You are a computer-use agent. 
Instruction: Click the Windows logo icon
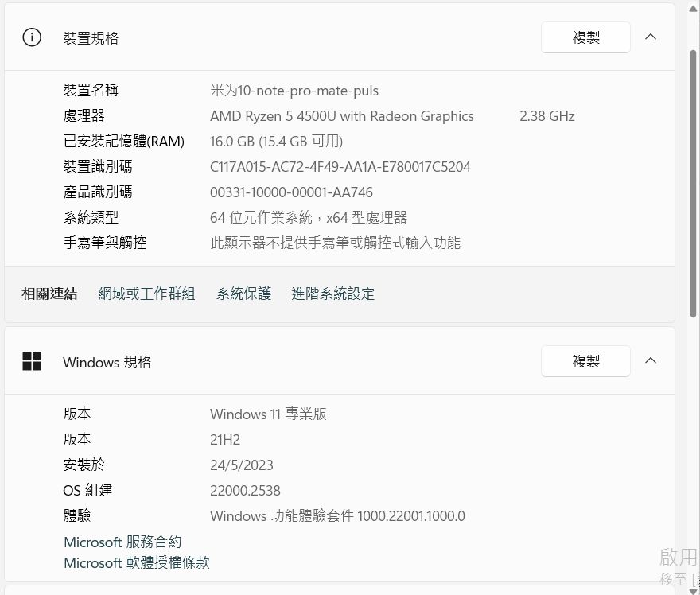(x=32, y=361)
